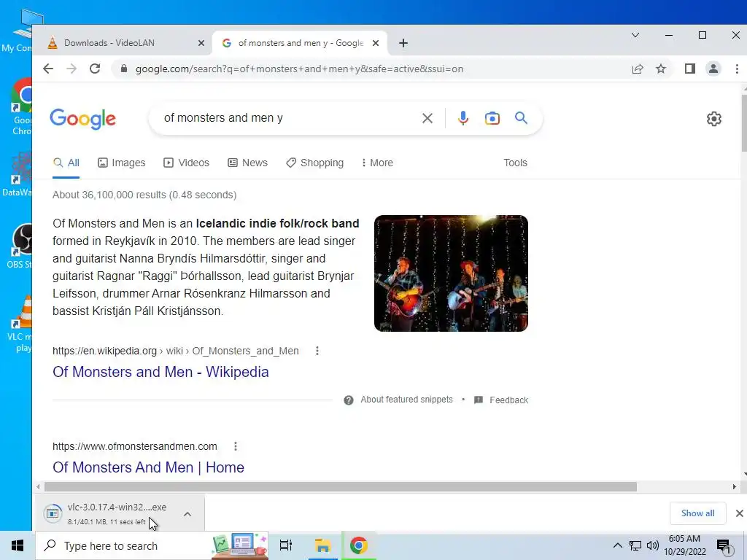Open Chrome side panel icon
This screenshot has height=560, width=747.
tap(690, 69)
